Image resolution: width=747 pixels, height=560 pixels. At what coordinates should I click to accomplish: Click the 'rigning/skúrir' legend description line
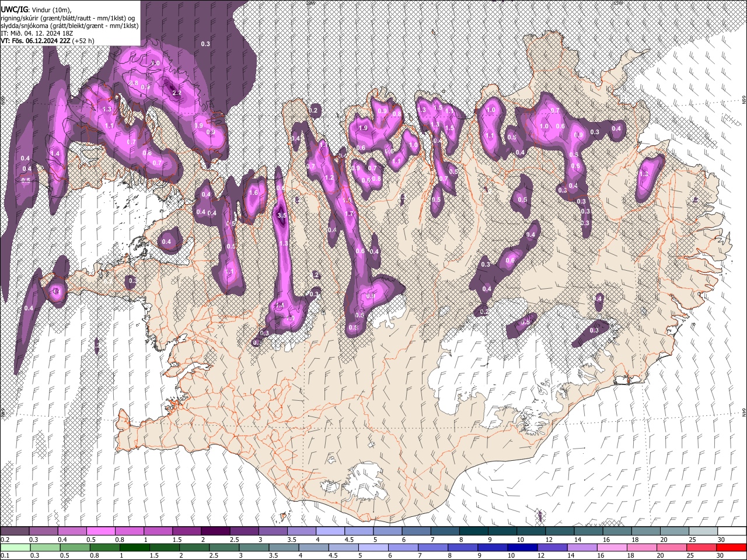(68, 18)
